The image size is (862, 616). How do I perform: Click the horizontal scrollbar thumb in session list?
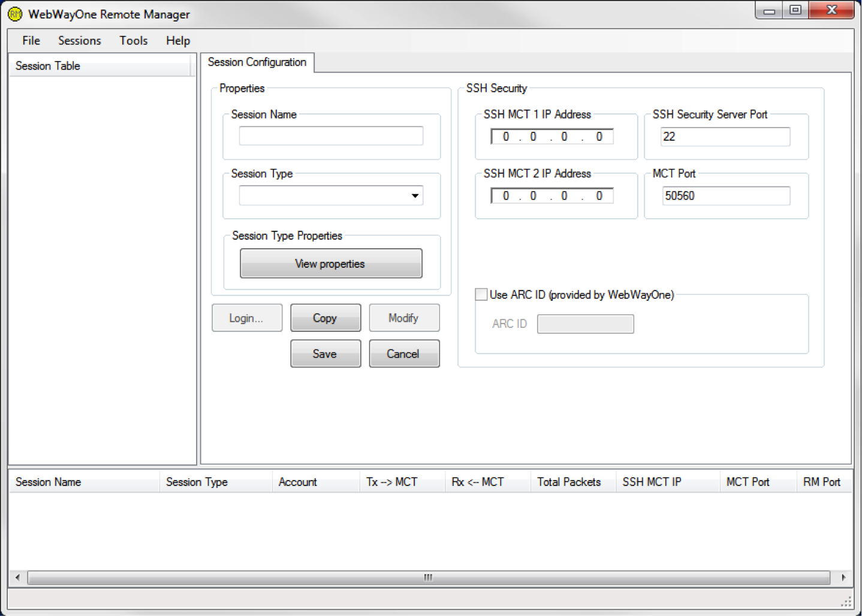(428, 578)
